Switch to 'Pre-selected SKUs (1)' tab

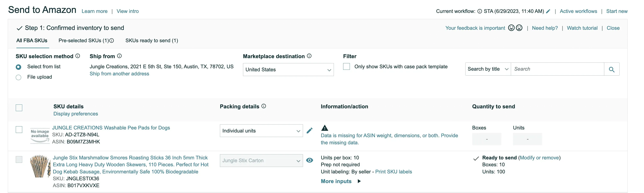(x=84, y=40)
